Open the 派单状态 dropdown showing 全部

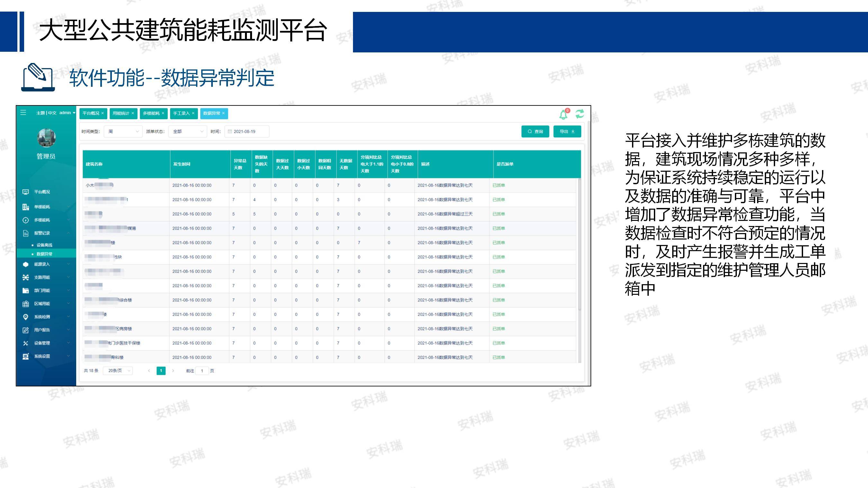pos(187,131)
